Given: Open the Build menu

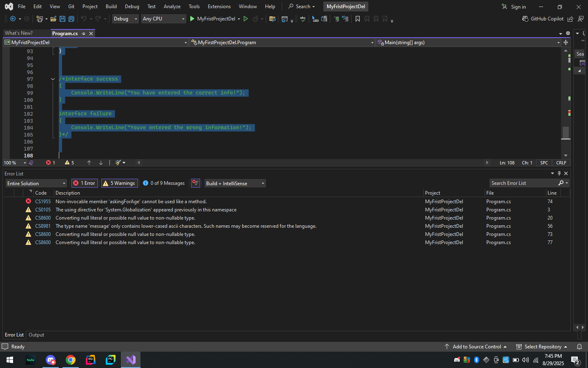Looking at the screenshot, I should (111, 7).
